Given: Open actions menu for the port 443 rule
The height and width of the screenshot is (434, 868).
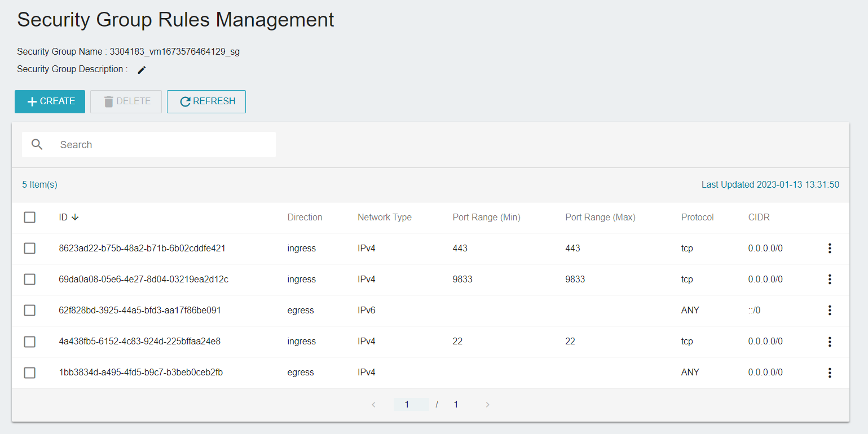Looking at the screenshot, I should coord(829,249).
